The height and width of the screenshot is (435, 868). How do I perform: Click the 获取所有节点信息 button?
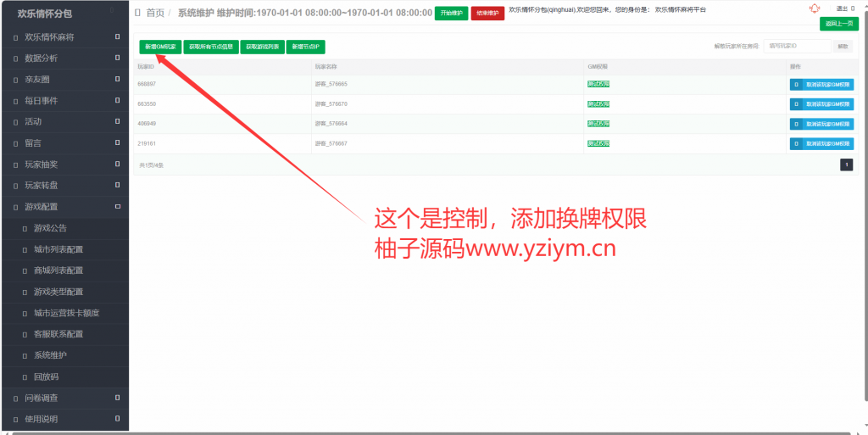click(x=211, y=47)
